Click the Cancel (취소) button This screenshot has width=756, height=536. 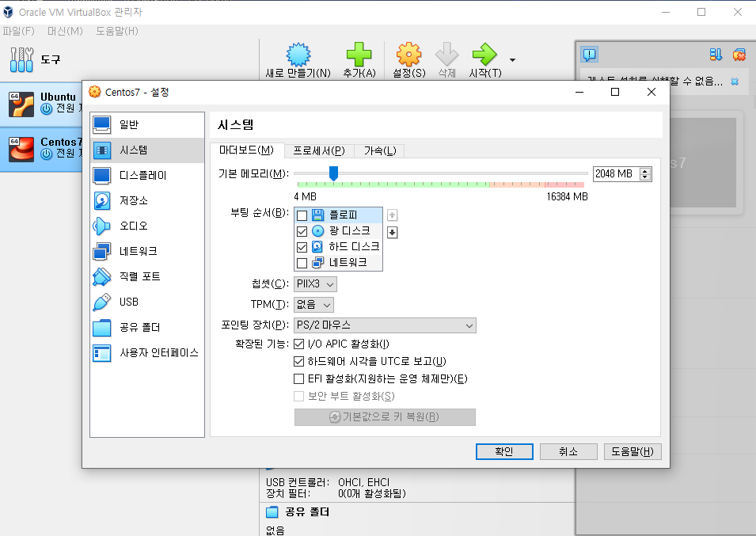click(x=568, y=451)
